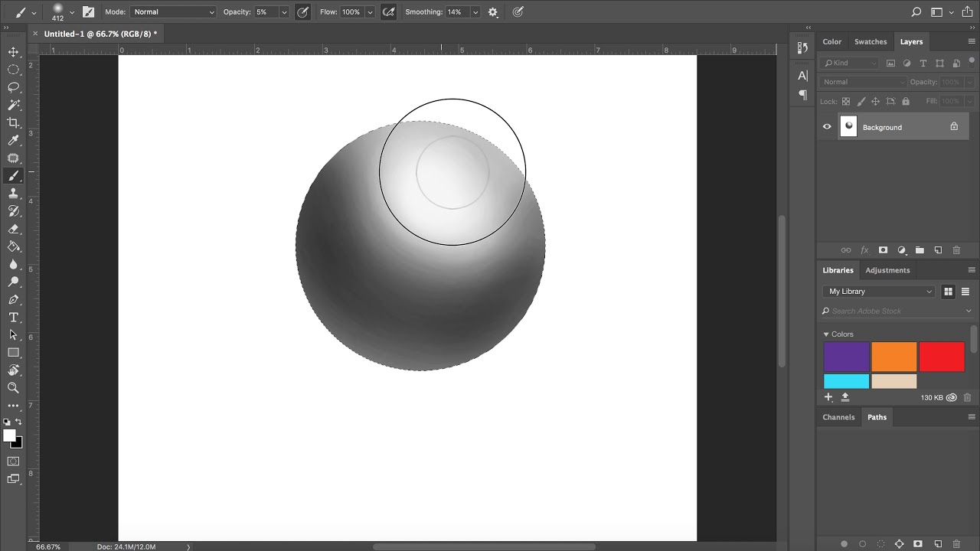Open smoothing options gear
This screenshot has height=551, width=980.
(493, 12)
